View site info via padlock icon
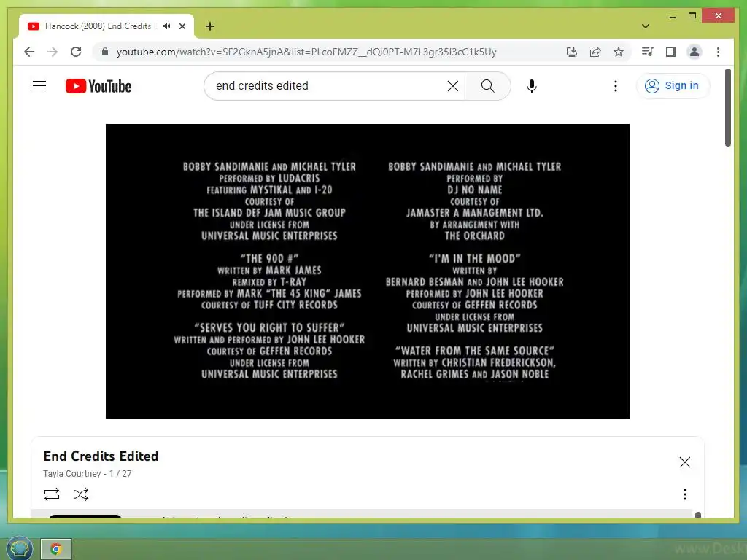 [x=105, y=52]
